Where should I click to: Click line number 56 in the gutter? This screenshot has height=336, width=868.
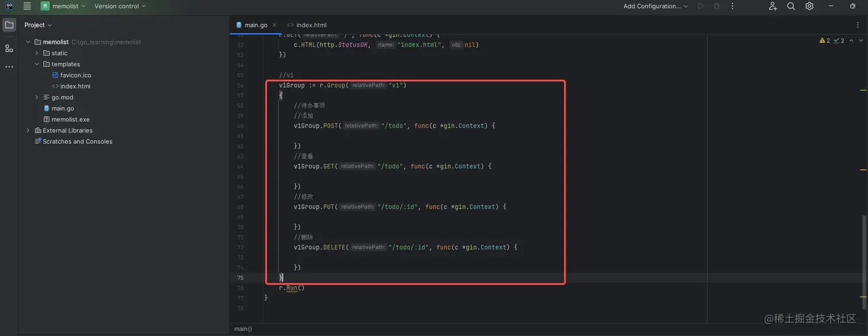tap(240, 85)
